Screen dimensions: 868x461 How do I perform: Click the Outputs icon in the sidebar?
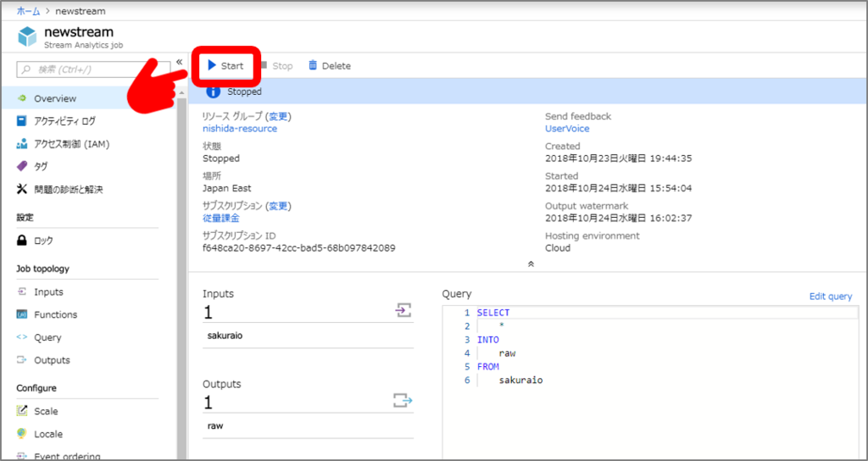[22, 359]
